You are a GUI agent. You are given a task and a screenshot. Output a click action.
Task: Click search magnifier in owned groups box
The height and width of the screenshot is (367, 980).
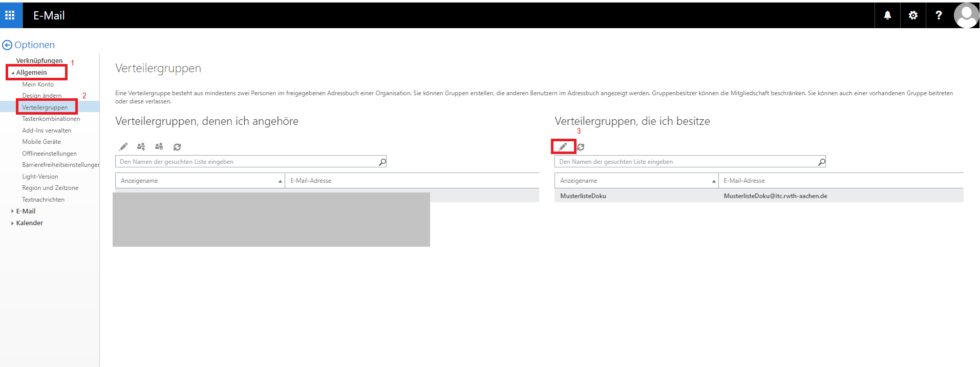coord(821,162)
